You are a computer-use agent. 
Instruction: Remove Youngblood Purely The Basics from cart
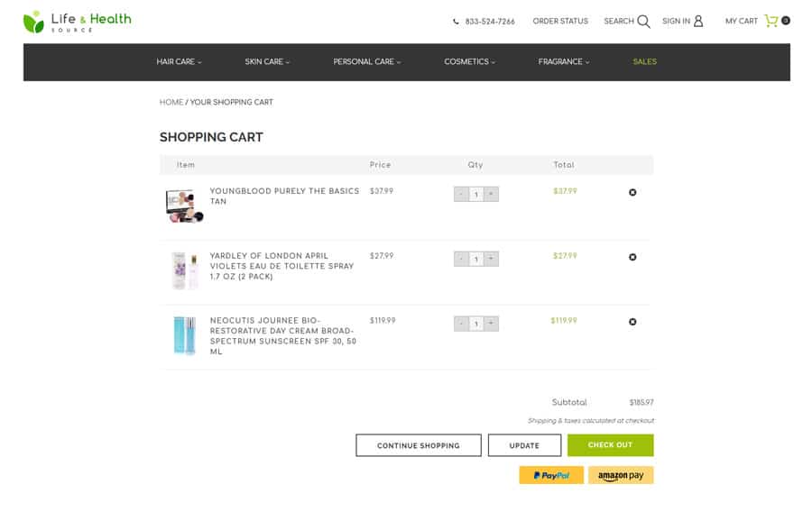(632, 192)
